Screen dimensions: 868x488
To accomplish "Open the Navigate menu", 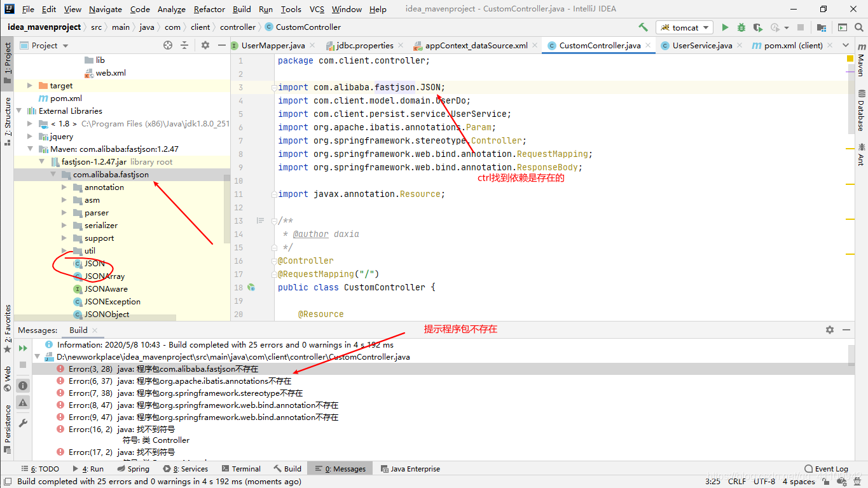I will coord(106,9).
